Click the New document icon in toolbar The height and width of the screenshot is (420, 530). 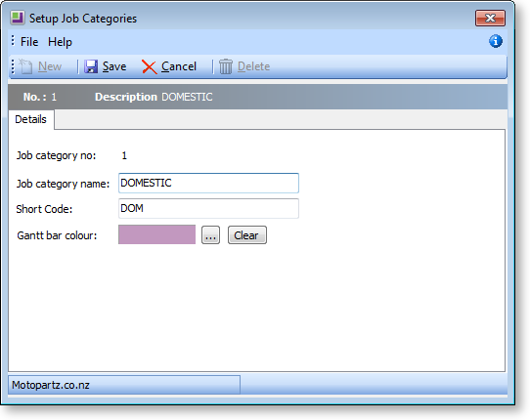click(25, 66)
